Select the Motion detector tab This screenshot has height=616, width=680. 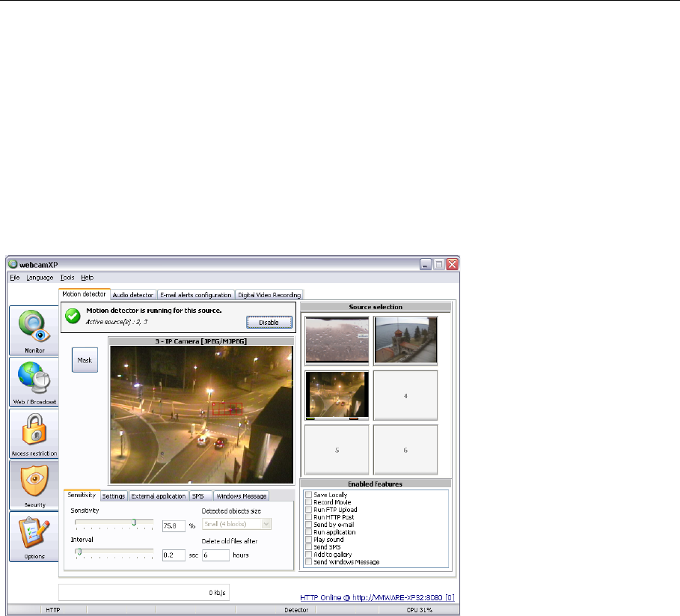click(84, 294)
